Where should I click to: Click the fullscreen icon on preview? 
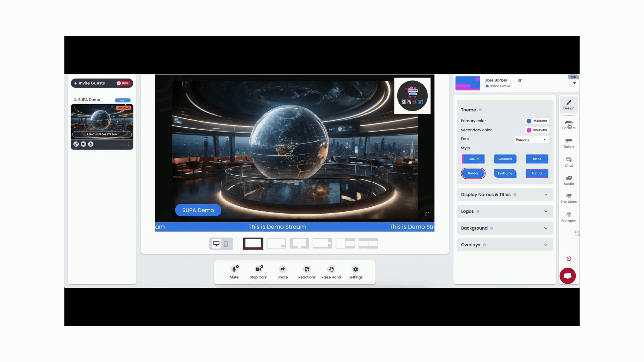pyautogui.click(x=427, y=215)
